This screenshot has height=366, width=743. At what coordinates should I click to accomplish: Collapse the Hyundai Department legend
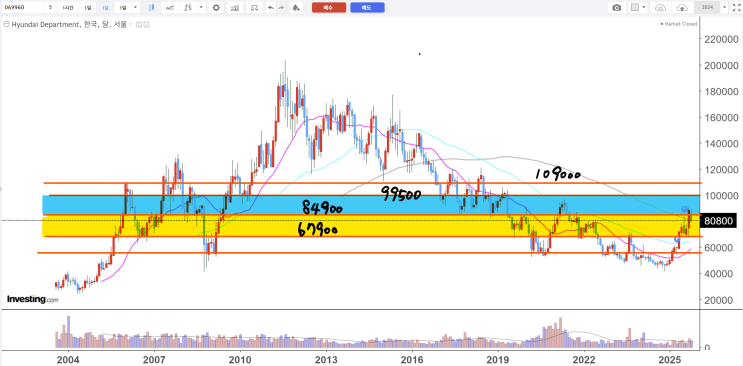(6, 25)
